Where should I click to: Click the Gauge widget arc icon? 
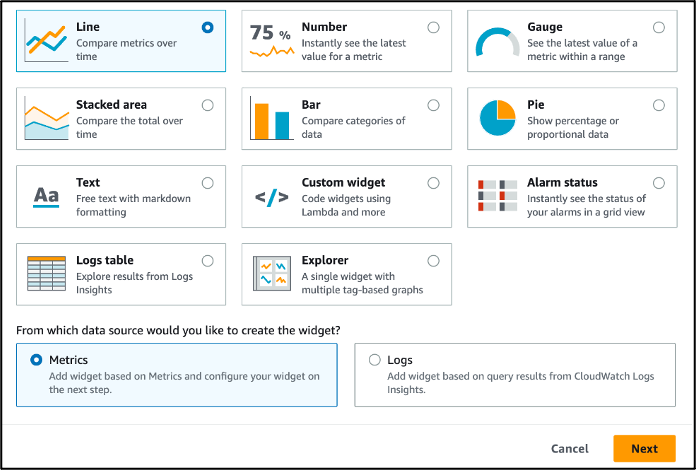click(496, 41)
